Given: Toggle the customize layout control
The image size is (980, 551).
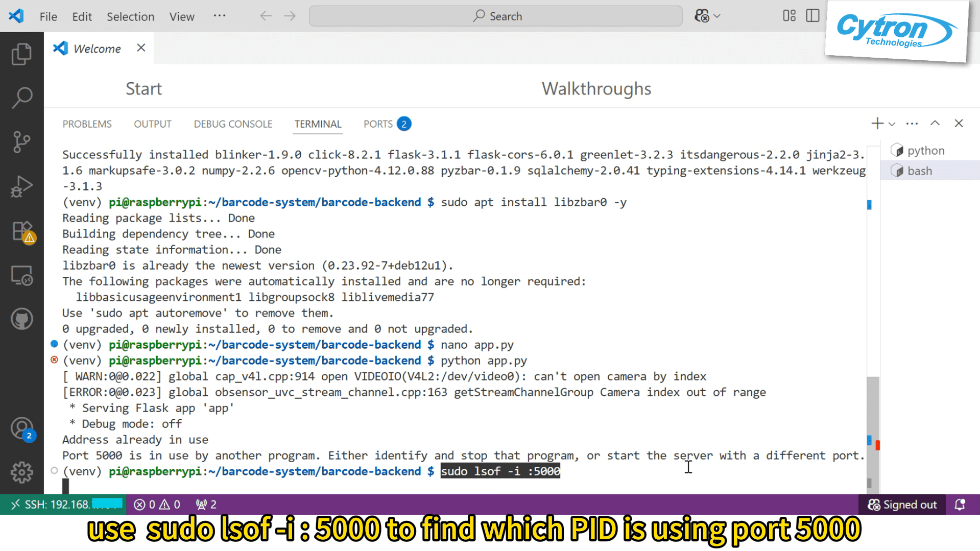Looking at the screenshot, I should point(788,16).
